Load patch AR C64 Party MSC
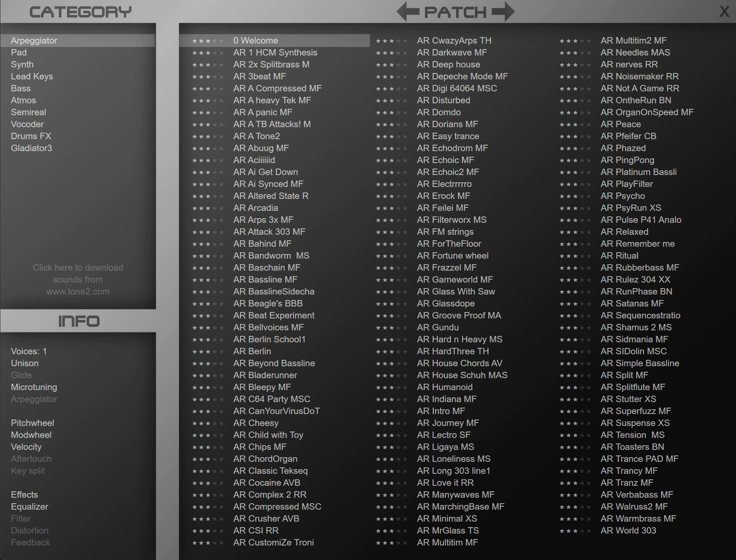This screenshot has height=560, width=736. coord(272,399)
